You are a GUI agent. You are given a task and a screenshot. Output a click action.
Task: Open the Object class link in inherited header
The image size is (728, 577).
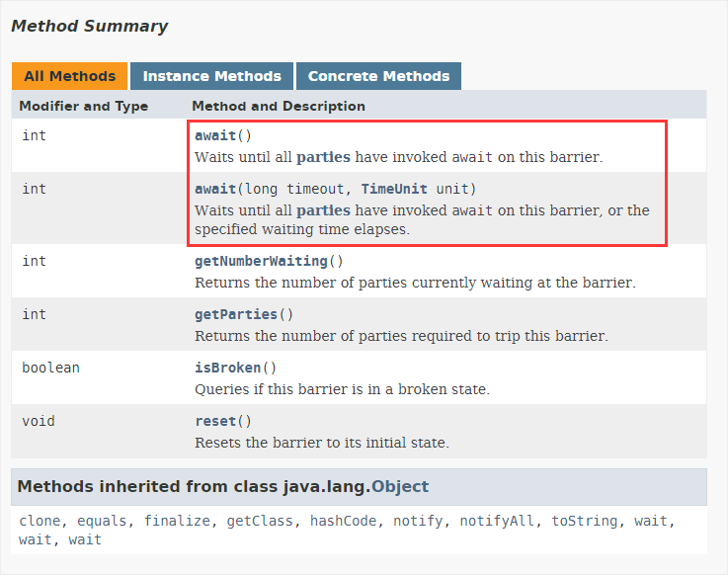coord(400,486)
